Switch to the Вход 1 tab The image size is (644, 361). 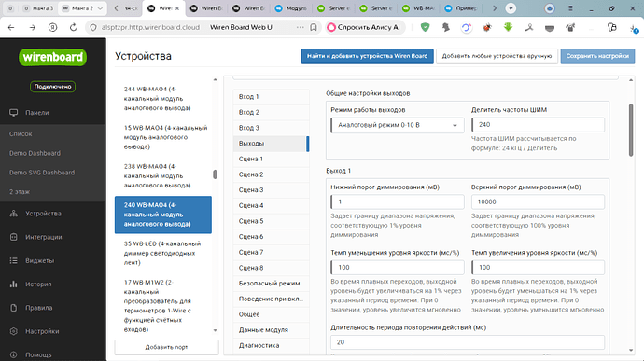click(x=271, y=97)
